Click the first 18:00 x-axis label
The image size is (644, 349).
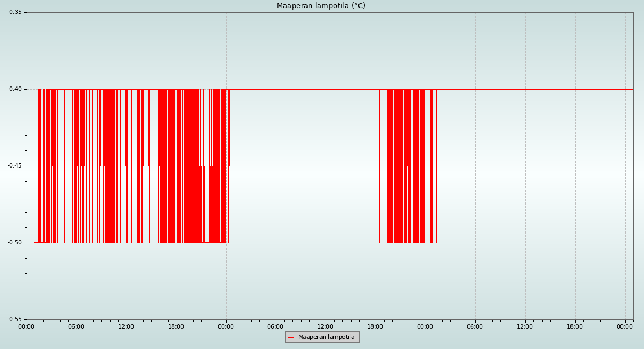[x=176, y=326]
